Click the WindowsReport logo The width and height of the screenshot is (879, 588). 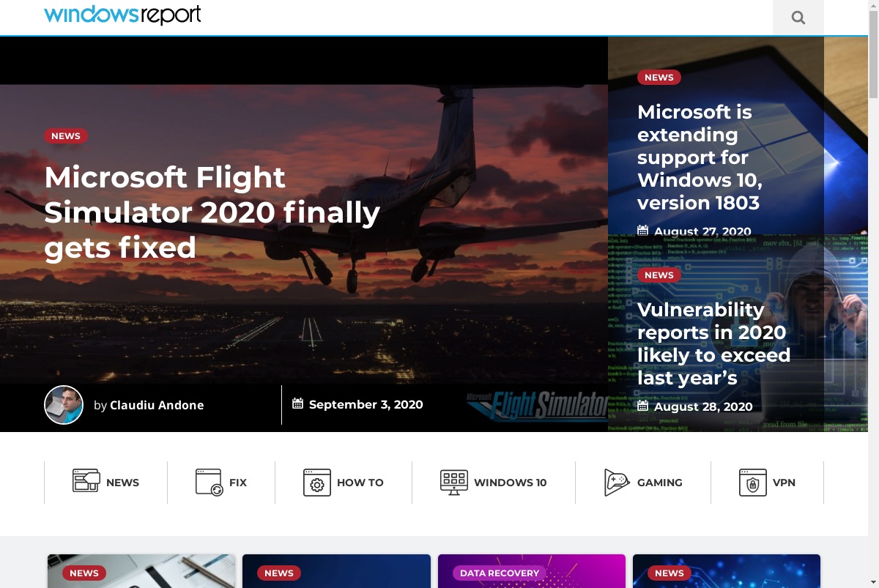122,15
